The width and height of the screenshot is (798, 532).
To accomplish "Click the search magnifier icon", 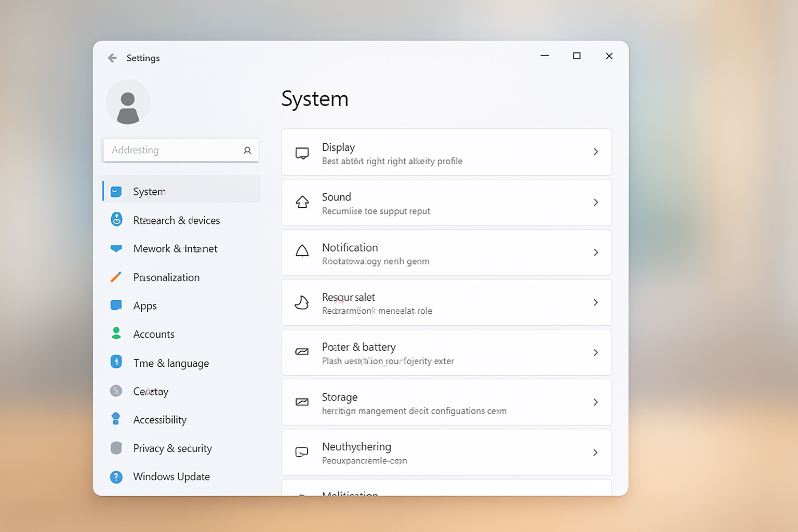I will click(247, 150).
